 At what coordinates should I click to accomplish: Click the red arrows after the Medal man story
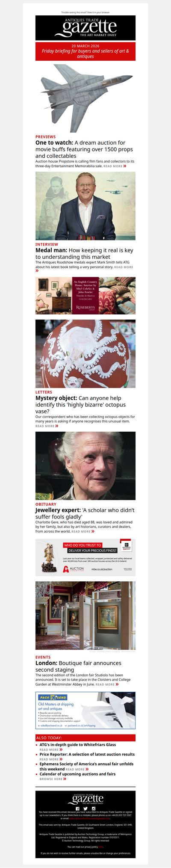(37, 270)
